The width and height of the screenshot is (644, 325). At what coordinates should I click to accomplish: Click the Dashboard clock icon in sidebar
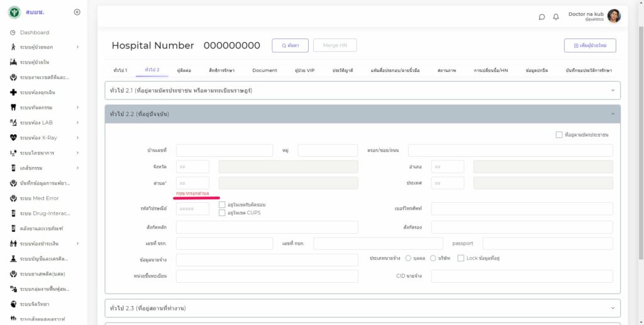13,32
